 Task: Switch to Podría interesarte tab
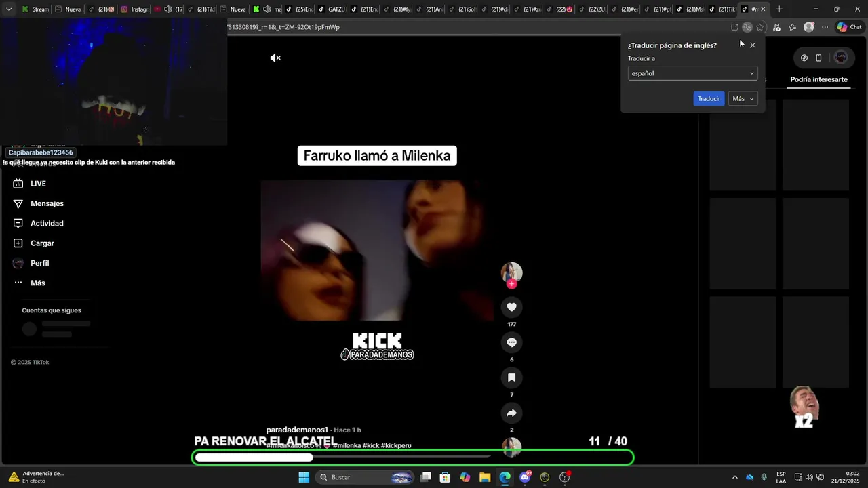[818, 79]
